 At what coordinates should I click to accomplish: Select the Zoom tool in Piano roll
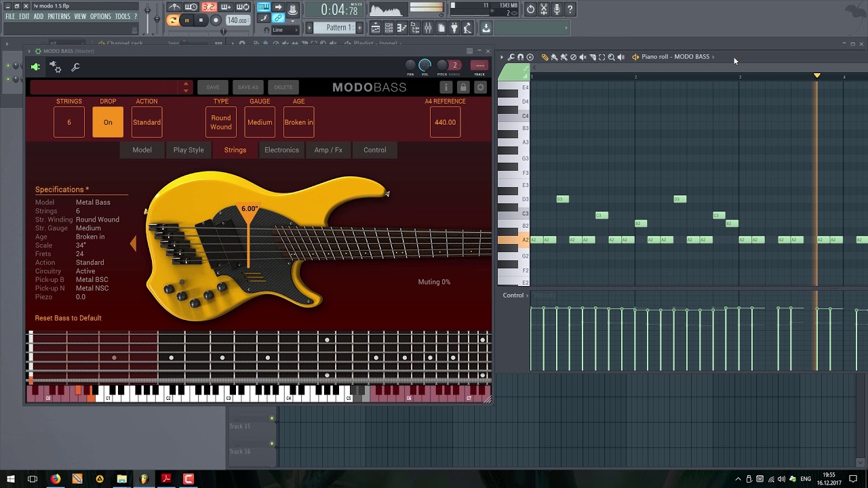tap(611, 57)
